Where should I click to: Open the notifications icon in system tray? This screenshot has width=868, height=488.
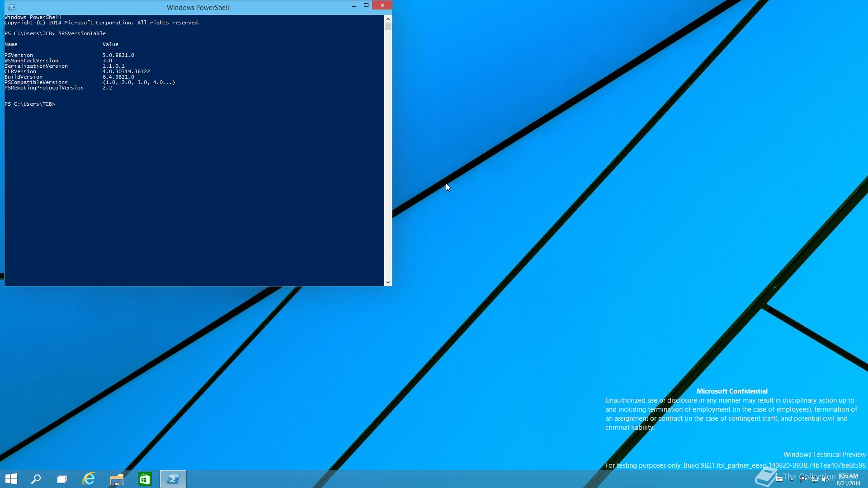(x=779, y=479)
